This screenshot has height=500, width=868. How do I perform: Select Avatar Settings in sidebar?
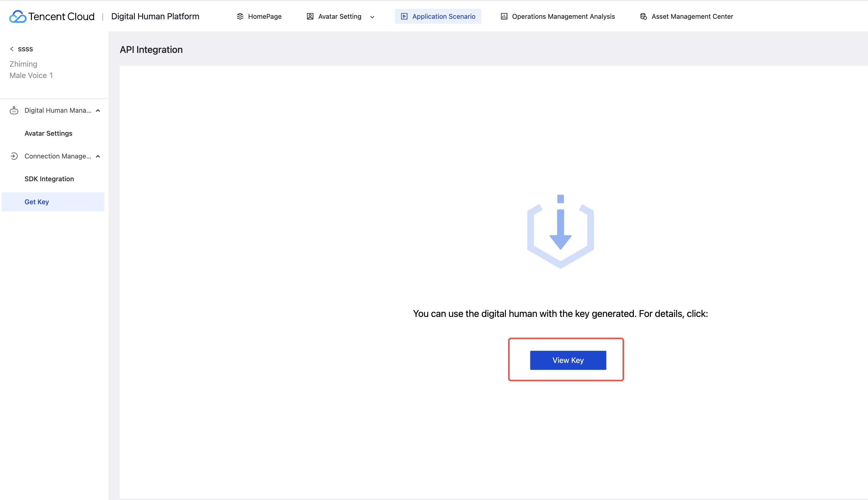click(48, 133)
